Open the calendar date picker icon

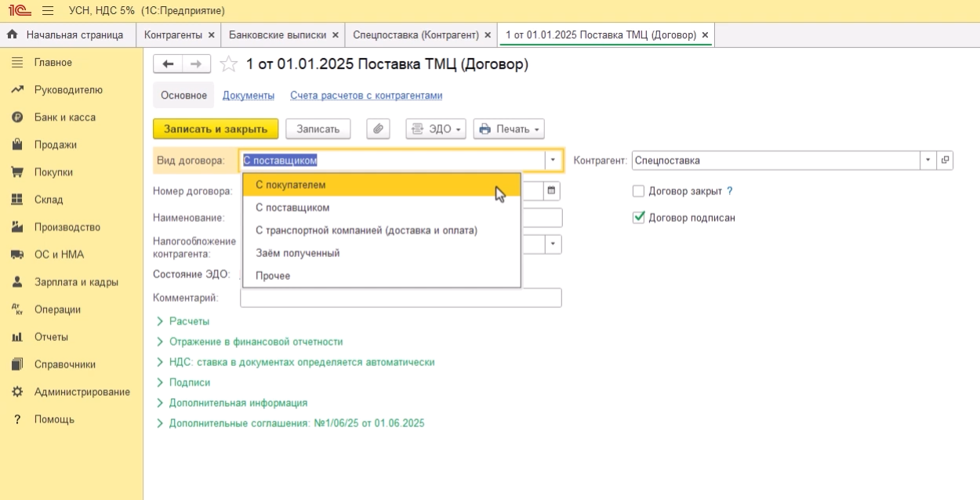(551, 190)
